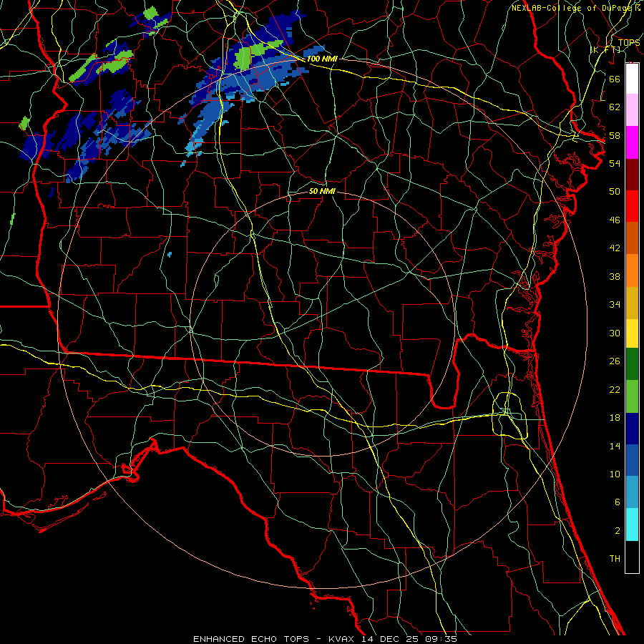
Task: Click the "46" legend value
Action: tap(615, 220)
